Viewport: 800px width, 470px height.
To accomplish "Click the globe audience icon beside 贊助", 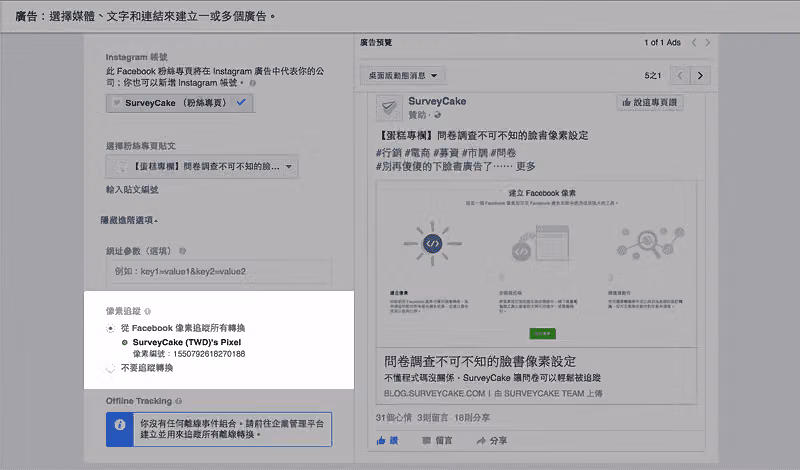I will pos(437,115).
